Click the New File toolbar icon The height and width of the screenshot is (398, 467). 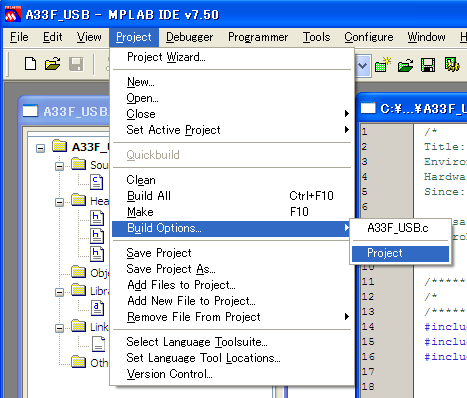tap(30, 64)
